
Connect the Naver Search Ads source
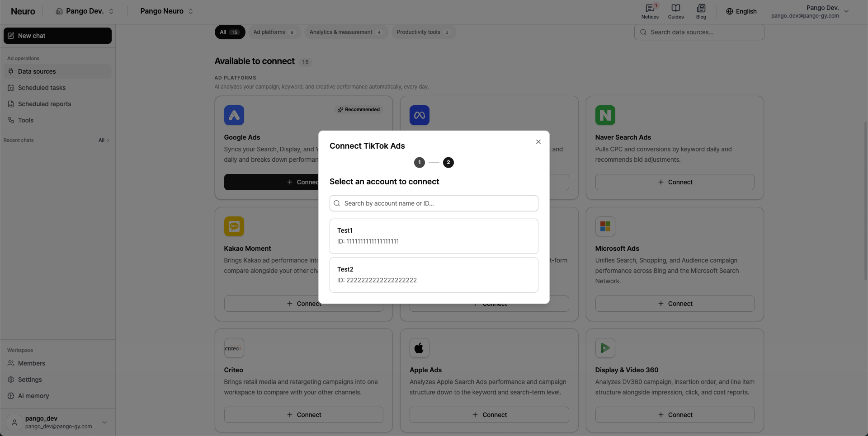(x=675, y=182)
